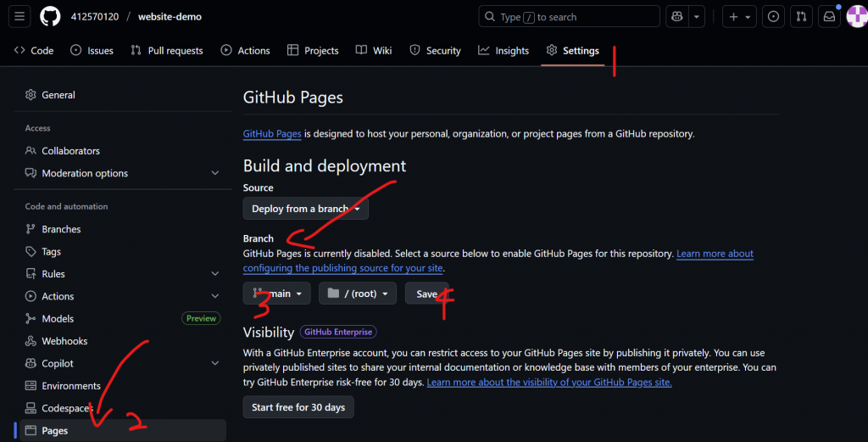Click the Codespaces icon
The height and width of the screenshot is (442, 868).
click(x=31, y=408)
